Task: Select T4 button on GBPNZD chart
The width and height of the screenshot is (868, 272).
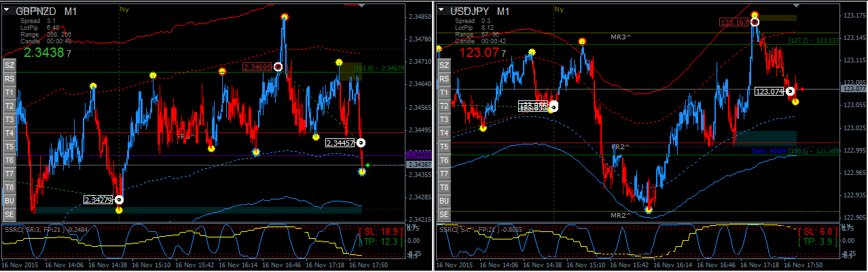Action: tap(10, 133)
